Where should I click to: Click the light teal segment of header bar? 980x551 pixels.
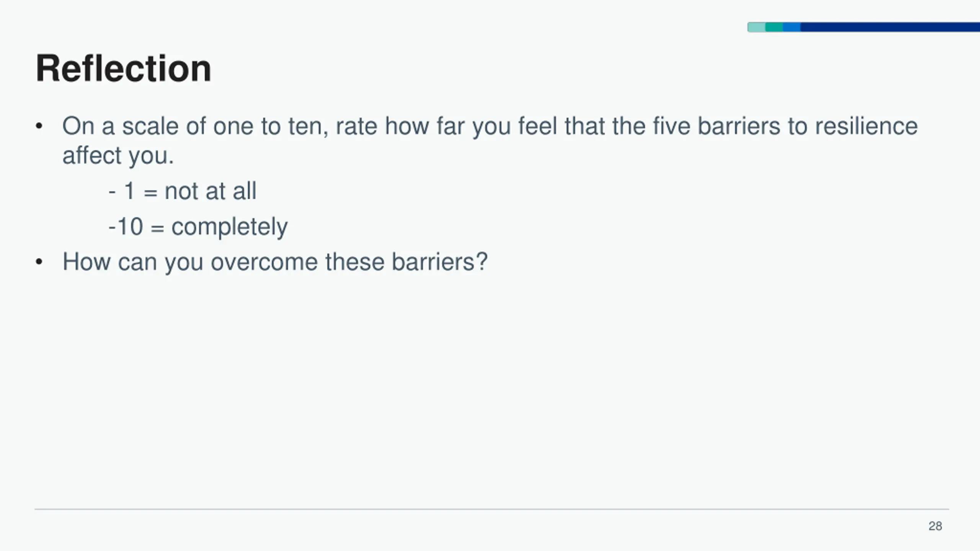click(x=756, y=27)
